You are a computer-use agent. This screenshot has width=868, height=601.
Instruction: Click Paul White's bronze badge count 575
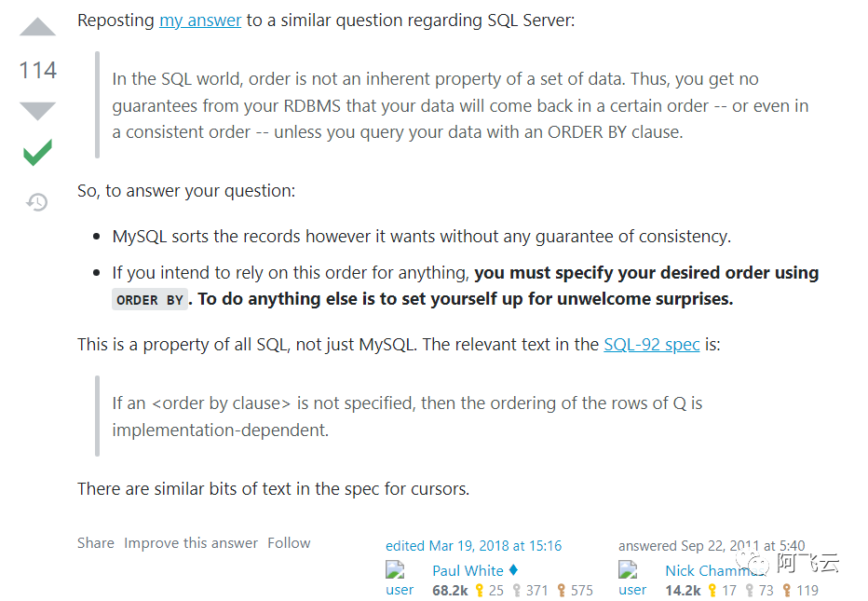tap(582, 591)
